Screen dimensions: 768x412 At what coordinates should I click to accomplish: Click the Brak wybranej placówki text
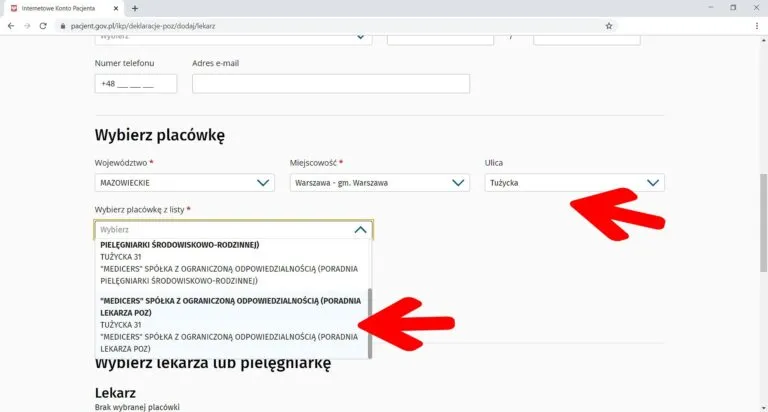(x=137, y=407)
